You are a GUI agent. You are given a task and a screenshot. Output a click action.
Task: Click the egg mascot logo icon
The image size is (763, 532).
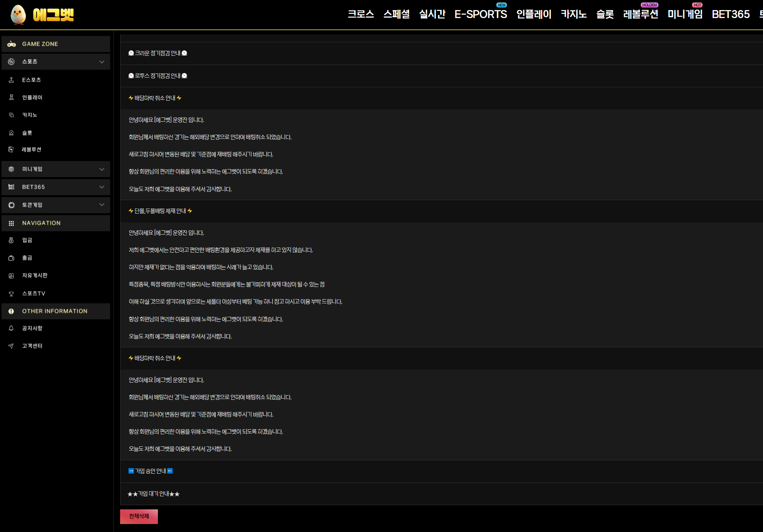18,15
